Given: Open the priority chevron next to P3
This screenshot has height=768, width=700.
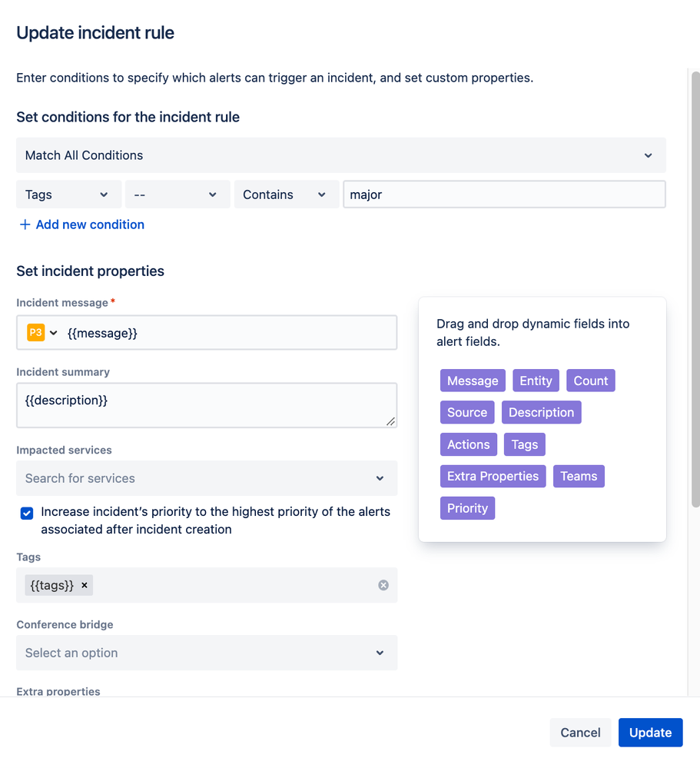Looking at the screenshot, I should pyautogui.click(x=54, y=333).
